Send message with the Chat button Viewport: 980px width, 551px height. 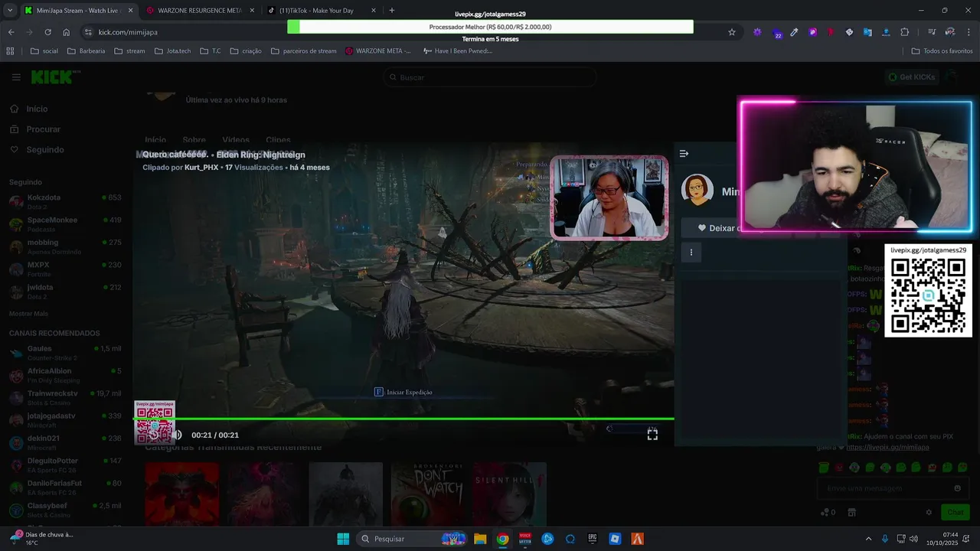click(955, 513)
